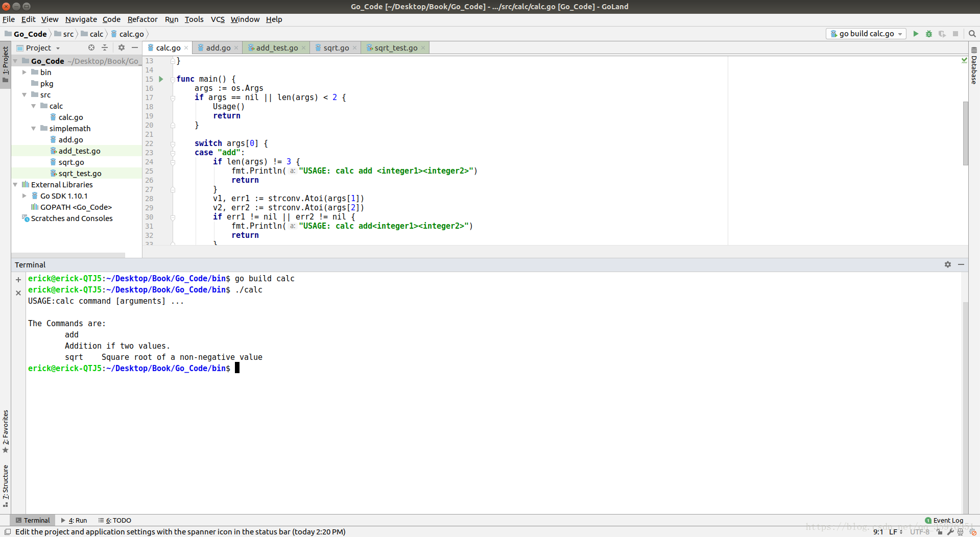Minimize the Terminal panel
This screenshot has height=537, width=980.
tap(961, 264)
